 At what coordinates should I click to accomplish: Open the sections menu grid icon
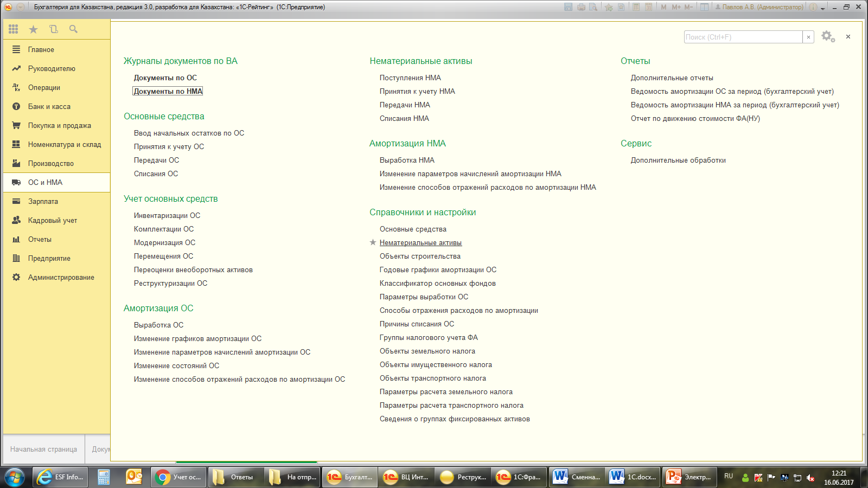pyautogui.click(x=14, y=29)
